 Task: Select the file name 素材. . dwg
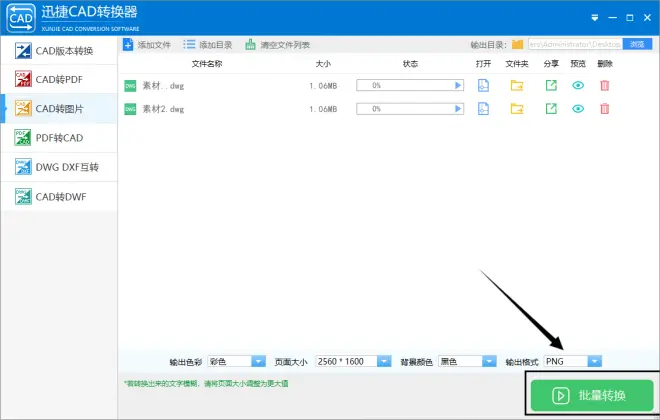163,86
